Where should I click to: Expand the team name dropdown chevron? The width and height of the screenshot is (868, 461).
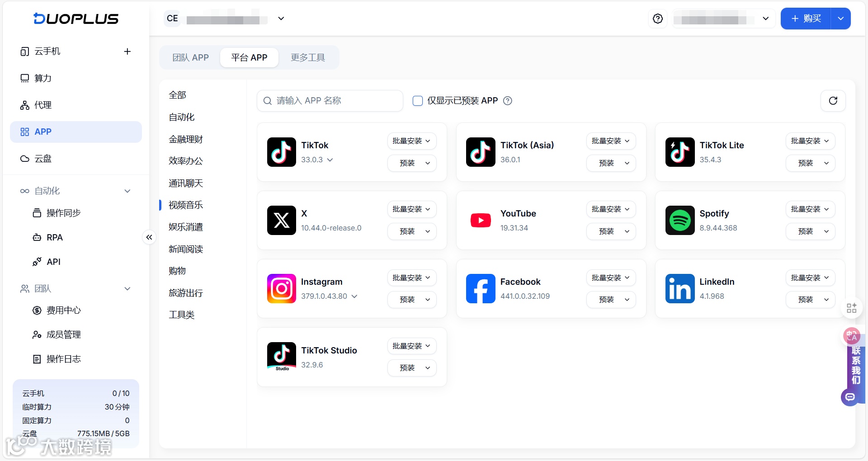coord(281,19)
